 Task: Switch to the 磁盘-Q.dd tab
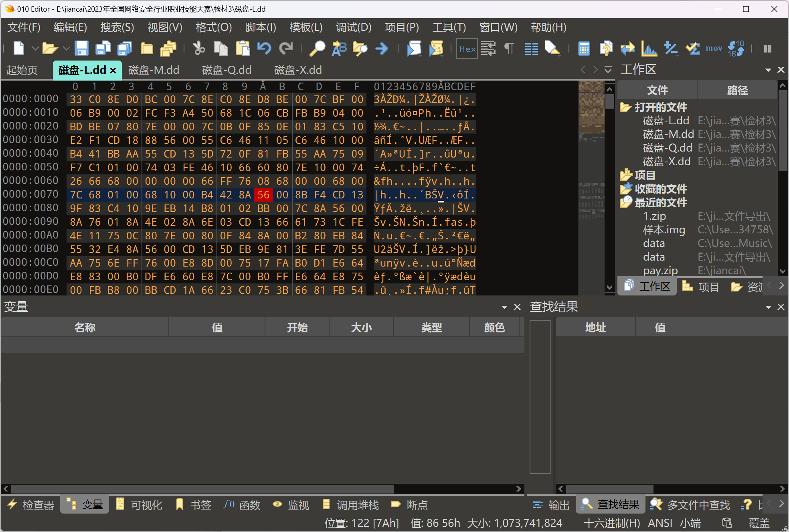(227, 70)
